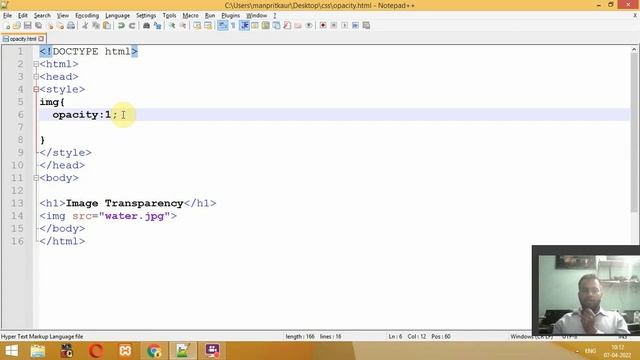Open the Settings menu
Screen dimensions: 640x360
(x=146, y=16)
